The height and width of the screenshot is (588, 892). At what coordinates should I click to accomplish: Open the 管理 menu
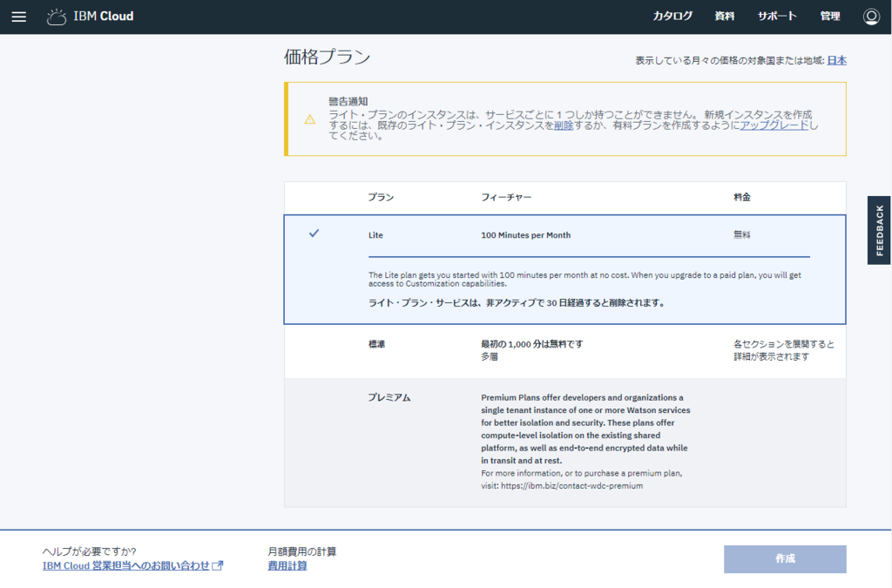point(830,16)
